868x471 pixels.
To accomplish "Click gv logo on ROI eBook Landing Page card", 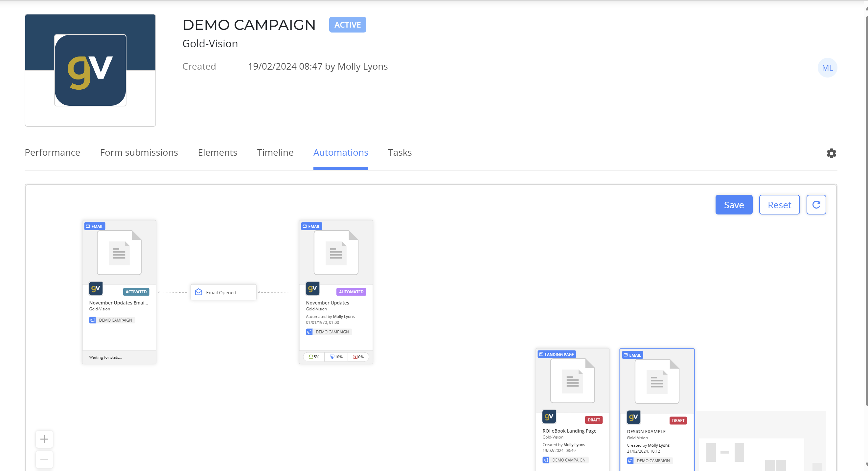I will (x=549, y=416).
